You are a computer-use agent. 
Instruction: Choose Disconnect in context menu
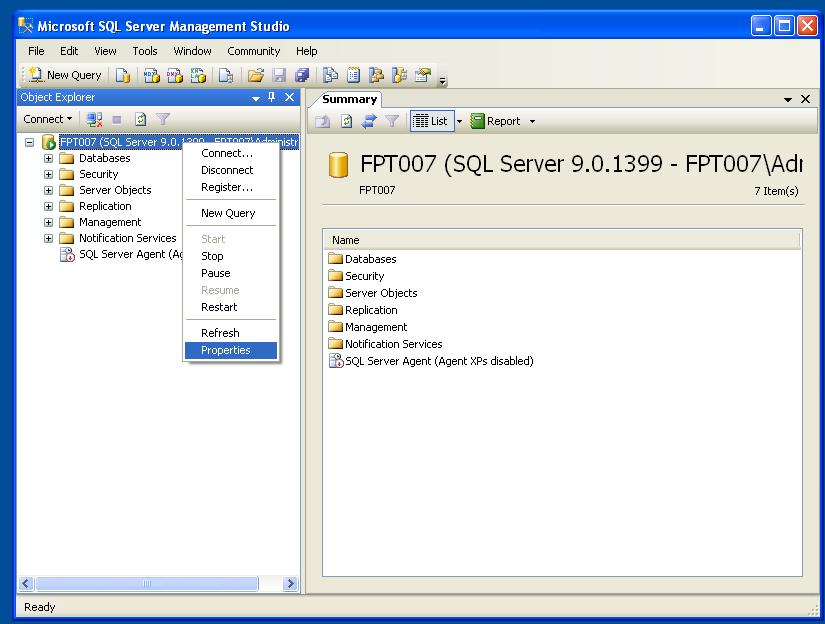pos(230,170)
